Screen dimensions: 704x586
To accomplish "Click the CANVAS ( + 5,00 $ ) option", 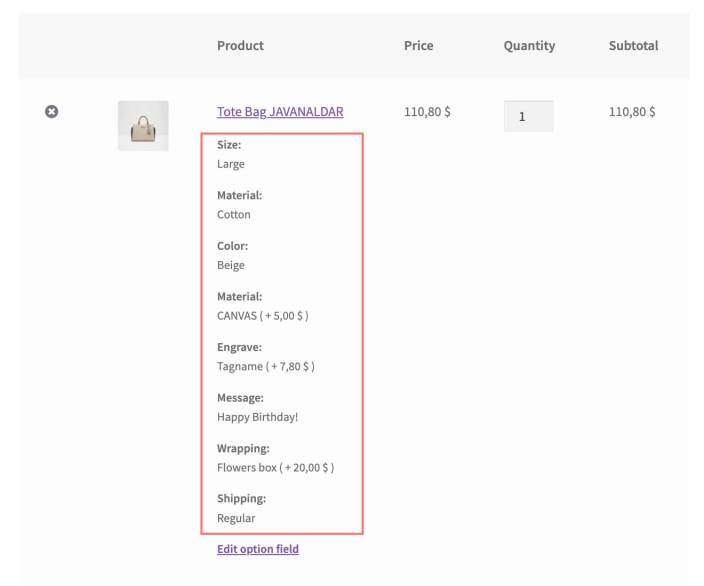I will coord(263,316).
